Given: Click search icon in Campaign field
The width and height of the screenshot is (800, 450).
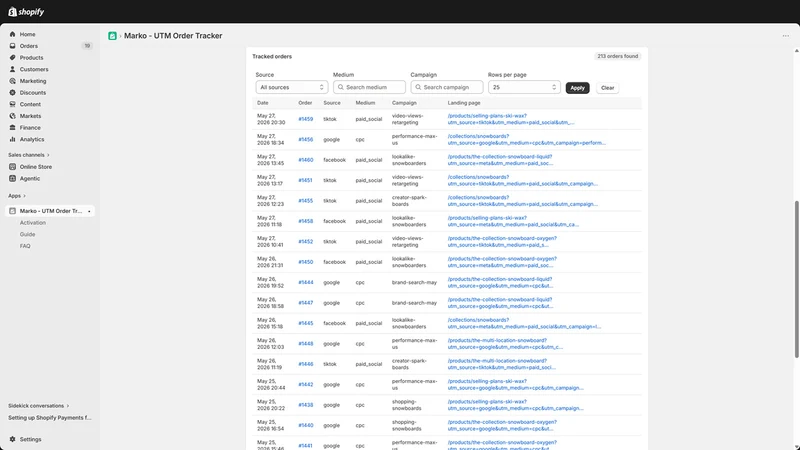Looking at the screenshot, I should 418,87.
